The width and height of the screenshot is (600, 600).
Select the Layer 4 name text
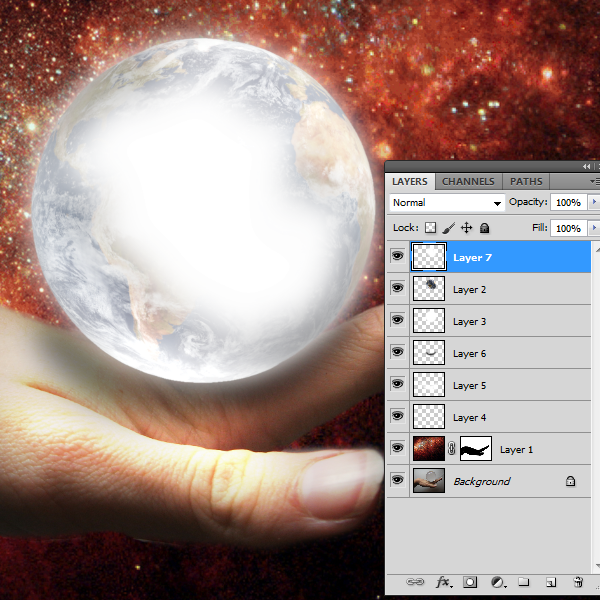470,418
